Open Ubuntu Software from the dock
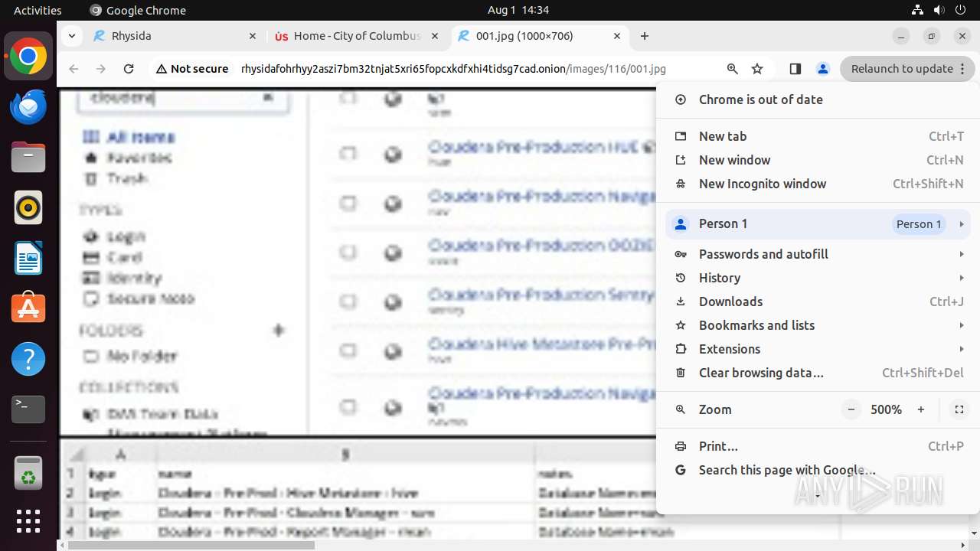Viewport: 980px width, 551px height. pyautogui.click(x=28, y=308)
